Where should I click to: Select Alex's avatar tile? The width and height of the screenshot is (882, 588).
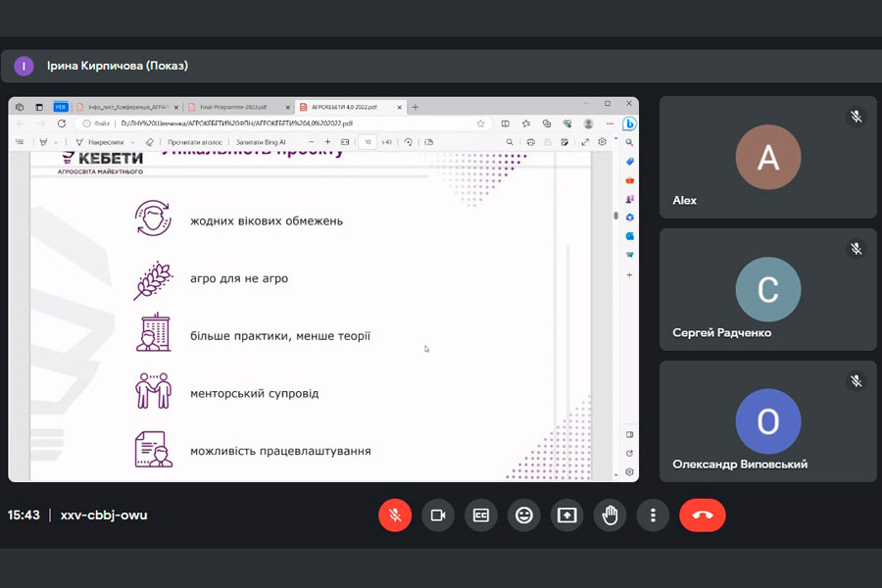[x=767, y=157]
